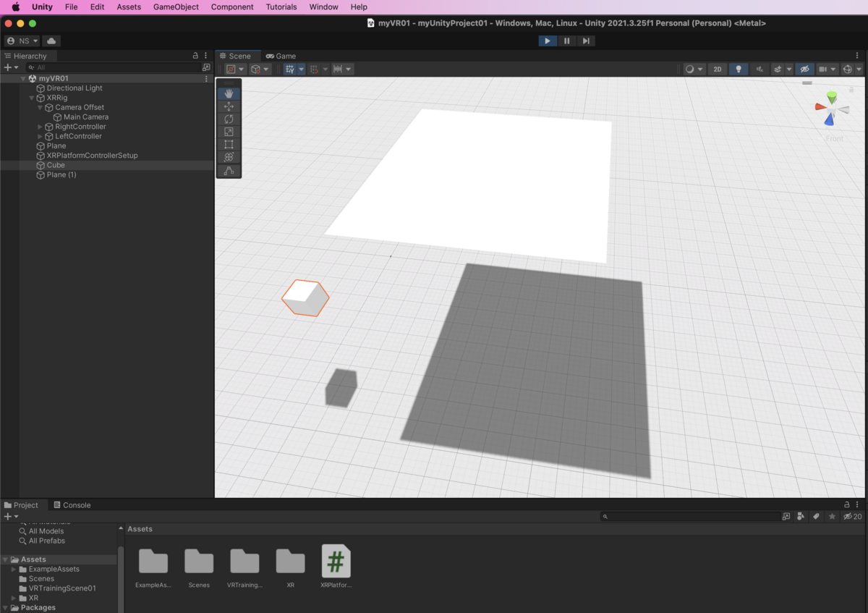Collapse the Camera Offset node
Screen dimensions: 868x613
[x=40, y=107]
